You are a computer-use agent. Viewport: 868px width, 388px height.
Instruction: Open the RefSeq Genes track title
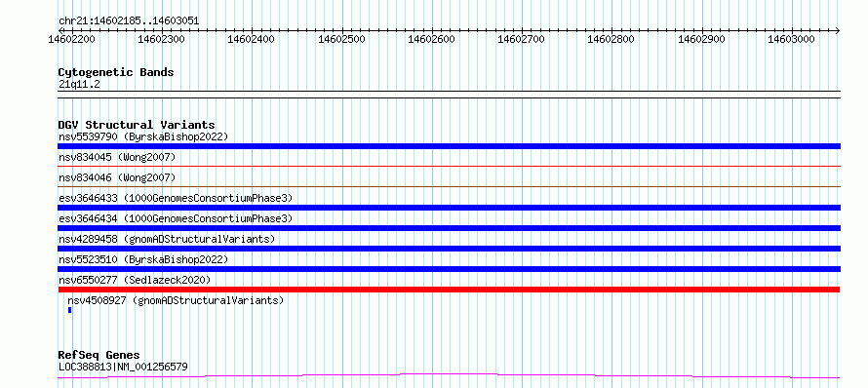pos(99,355)
